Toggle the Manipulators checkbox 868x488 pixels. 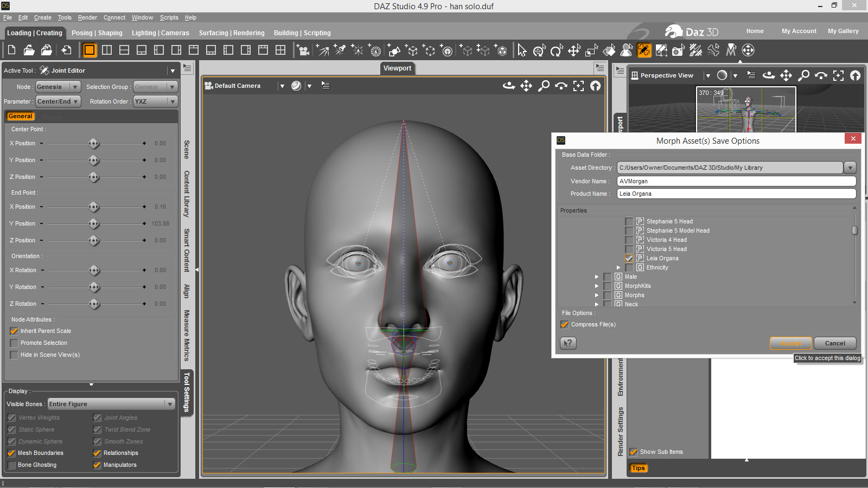(97, 465)
